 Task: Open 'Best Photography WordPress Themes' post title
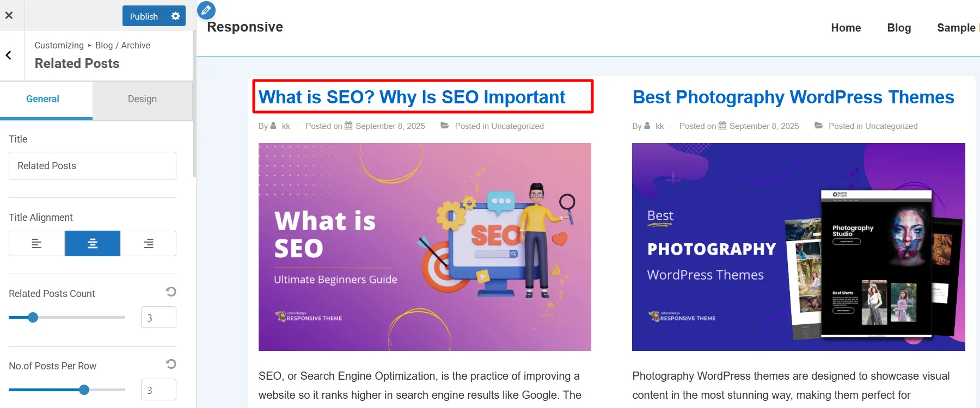(x=793, y=97)
